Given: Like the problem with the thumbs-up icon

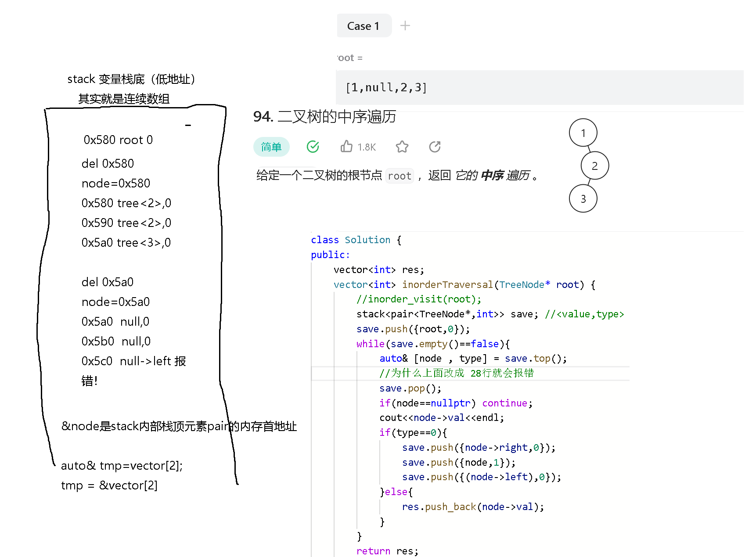Looking at the screenshot, I should [x=346, y=147].
